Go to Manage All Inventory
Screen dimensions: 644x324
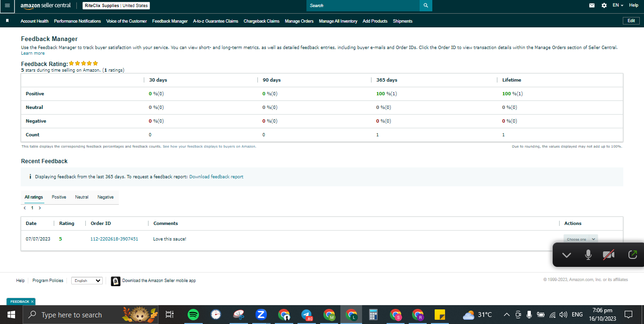338,21
